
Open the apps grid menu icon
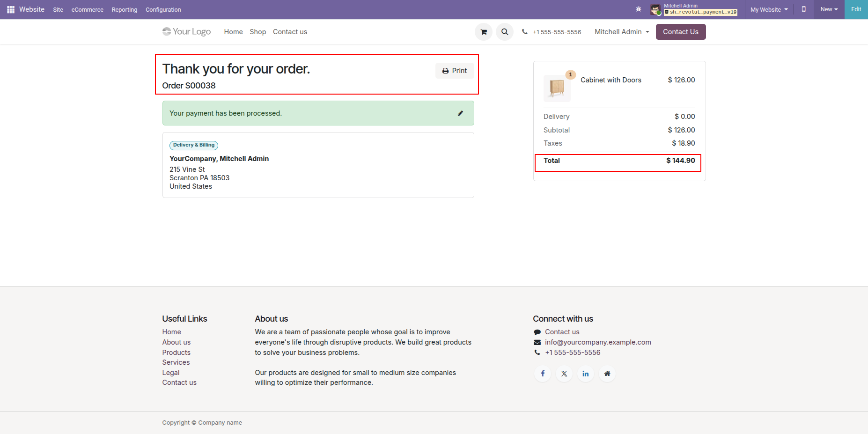(11, 9)
